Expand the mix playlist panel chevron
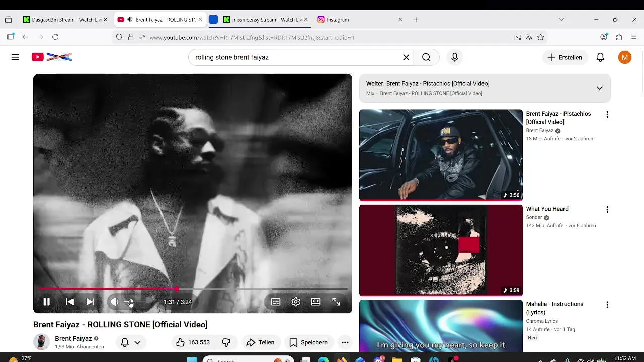 [599, 88]
